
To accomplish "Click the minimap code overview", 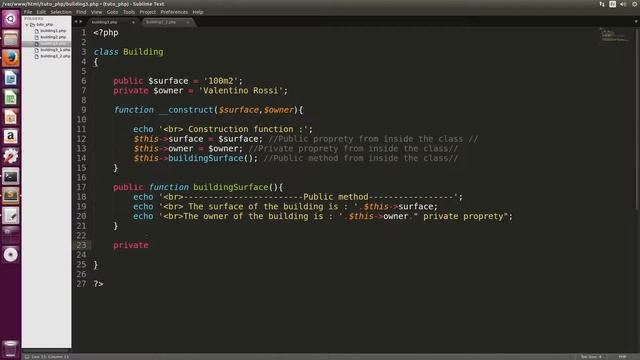I will coord(614,35).
